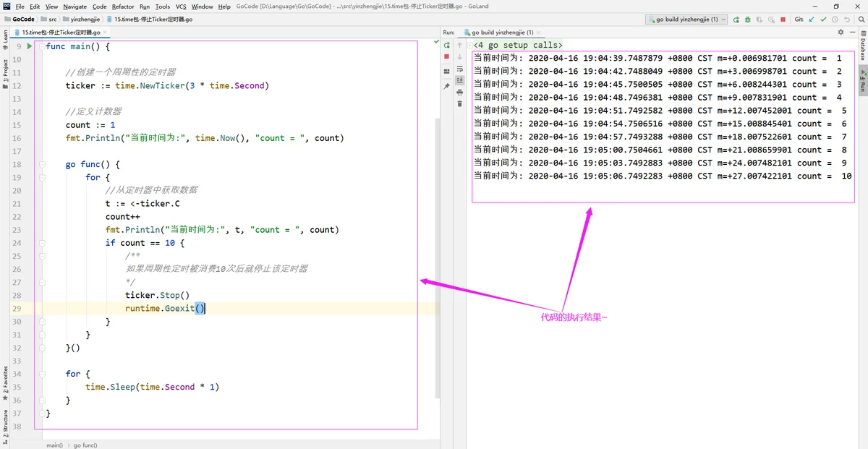Clear the console with trash icon
868x449 pixels.
click(x=459, y=103)
